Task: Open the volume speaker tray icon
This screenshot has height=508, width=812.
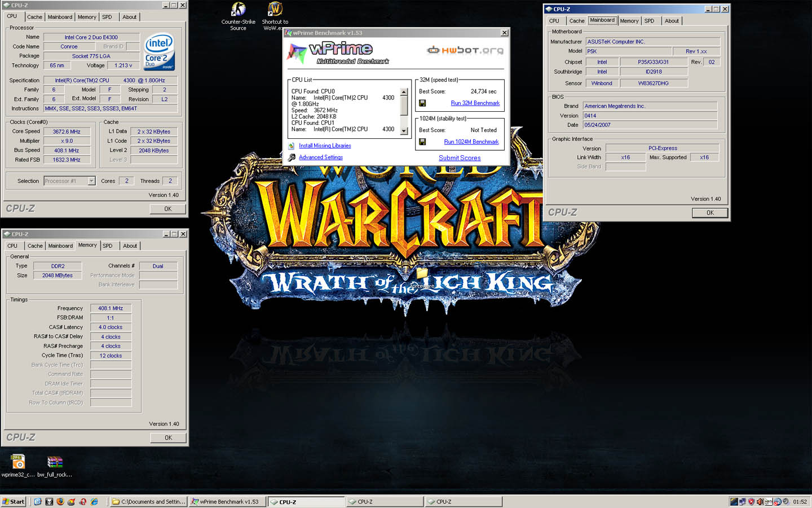Action: coord(760,501)
